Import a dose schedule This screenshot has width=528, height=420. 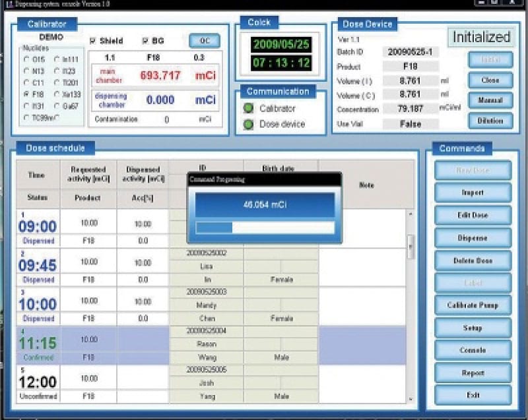point(472,193)
